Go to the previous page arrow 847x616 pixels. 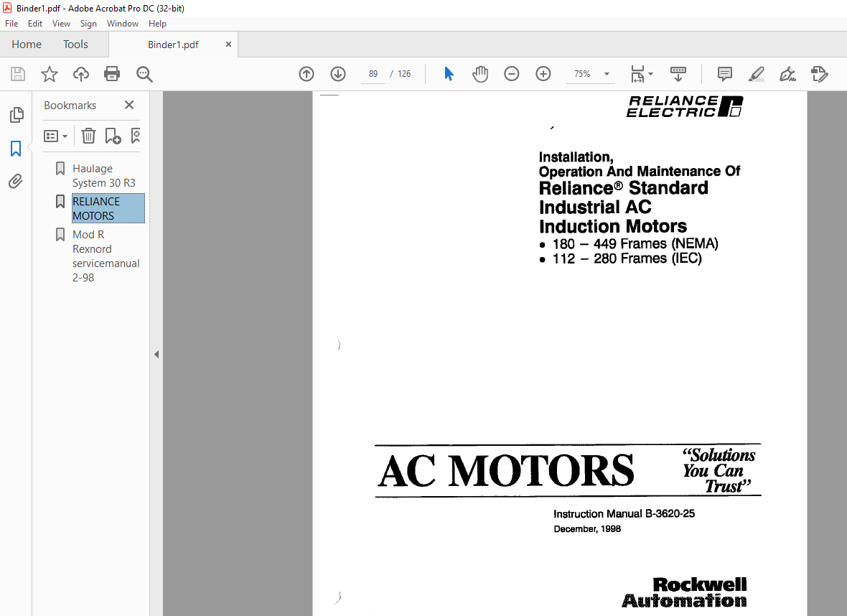306,74
